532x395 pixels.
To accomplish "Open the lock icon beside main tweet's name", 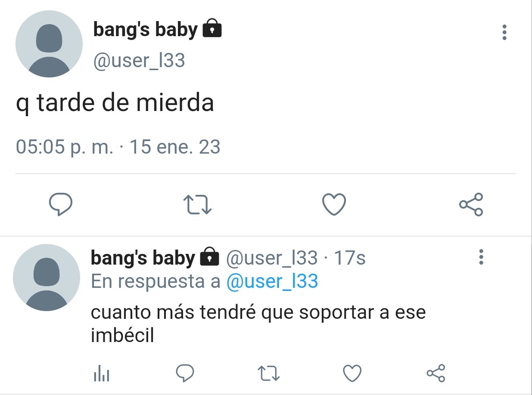I will click(x=212, y=29).
